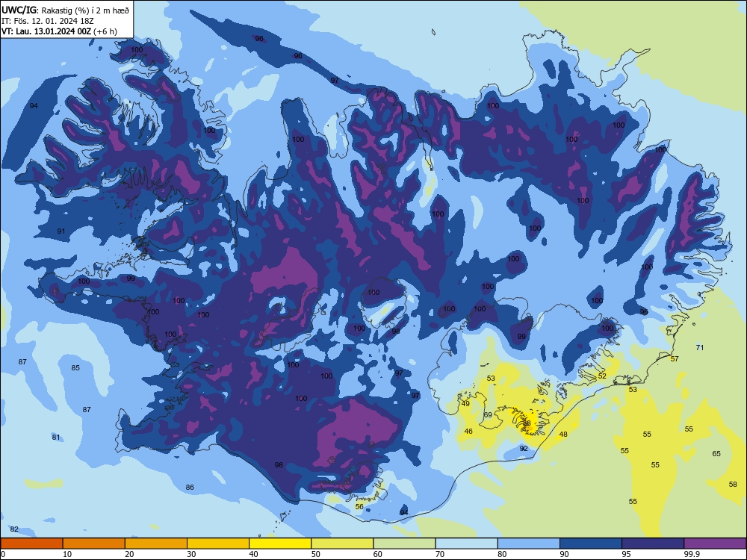The image size is (747, 560).
Task: Select the bright yellow 40–50 legend swatch
Action: pos(280,544)
